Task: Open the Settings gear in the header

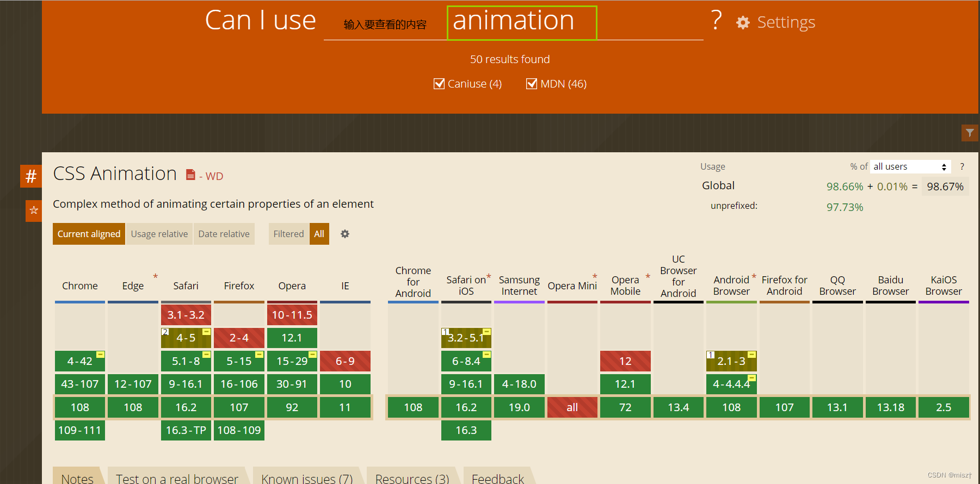Action: [x=743, y=22]
